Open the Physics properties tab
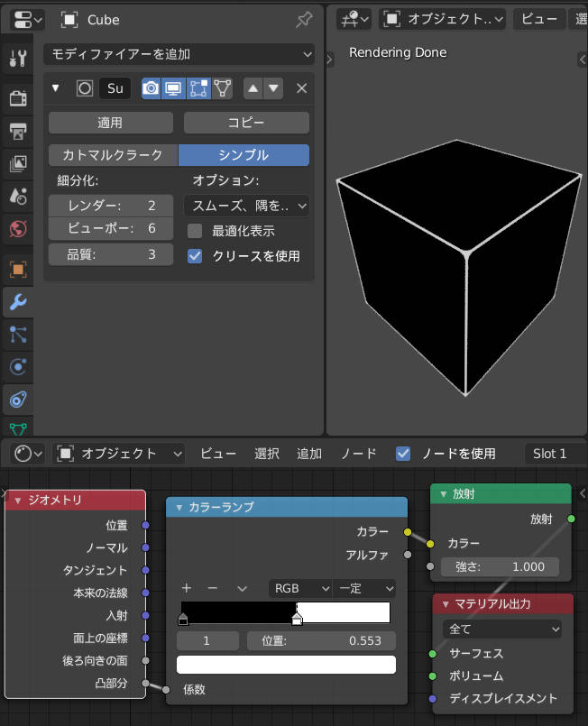Image resolution: width=588 pixels, height=726 pixels. pyautogui.click(x=18, y=367)
